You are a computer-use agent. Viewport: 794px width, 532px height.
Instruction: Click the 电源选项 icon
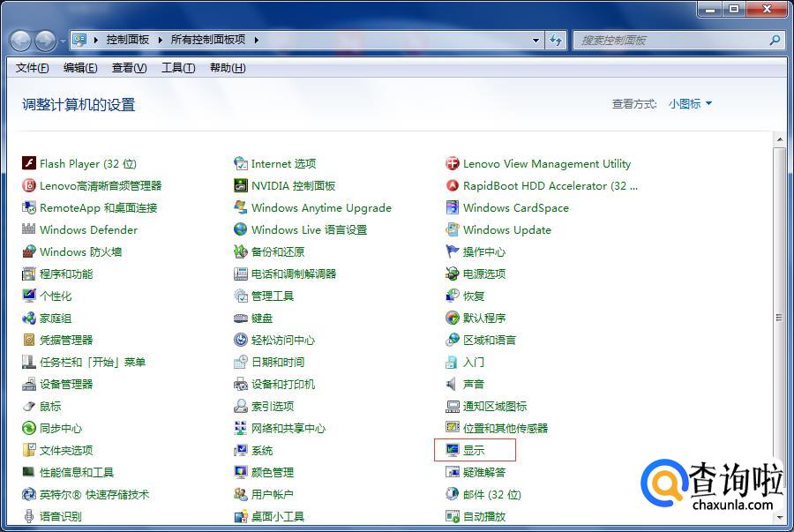[x=453, y=273]
